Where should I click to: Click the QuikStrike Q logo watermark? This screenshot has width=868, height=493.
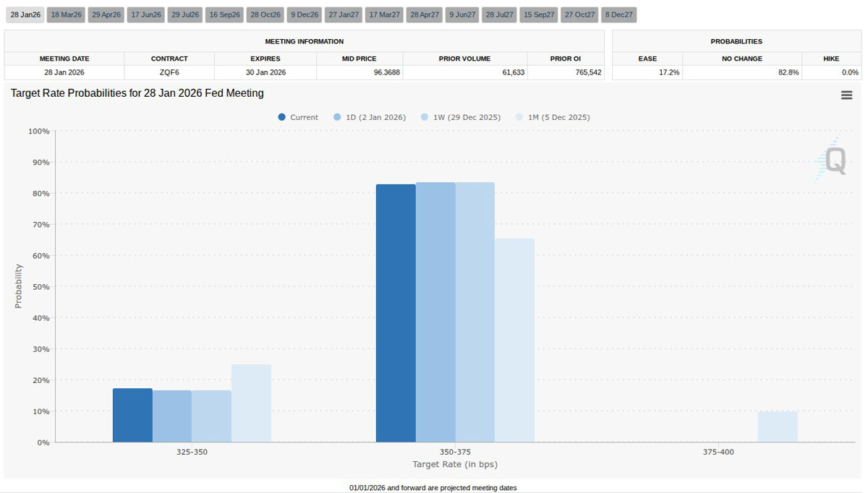click(833, 160)
